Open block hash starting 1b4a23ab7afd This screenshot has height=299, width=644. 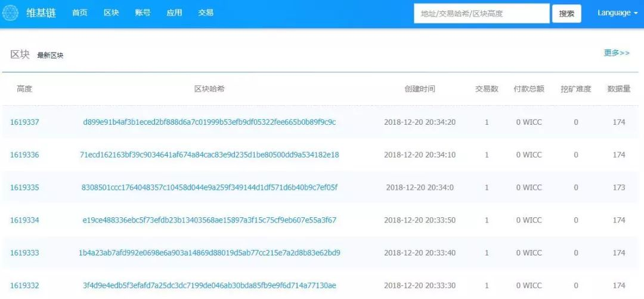(209, 253)
